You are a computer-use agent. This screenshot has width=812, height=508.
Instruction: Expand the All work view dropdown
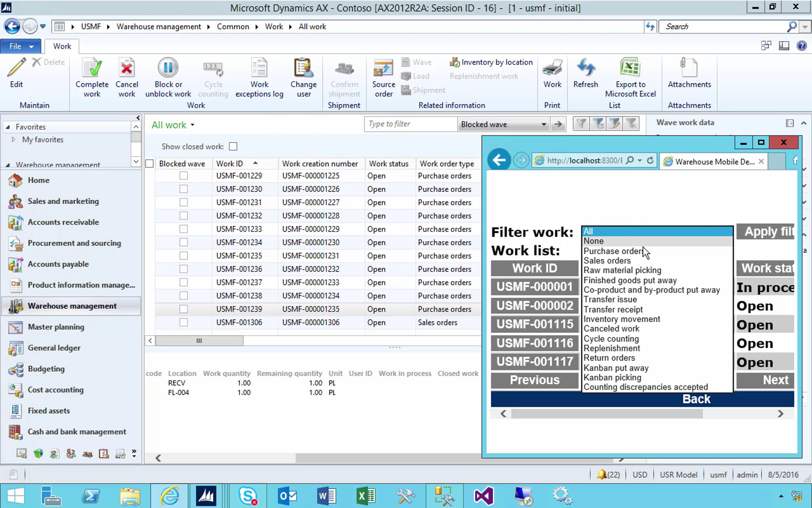193,125
